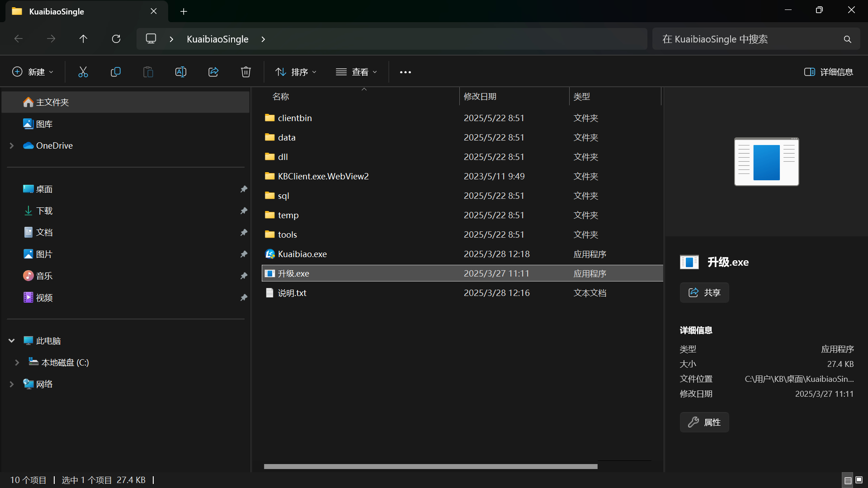
Task: Click the horizontal scrollbar in file list
Action: pyautogui.click(x=430, y=466)
